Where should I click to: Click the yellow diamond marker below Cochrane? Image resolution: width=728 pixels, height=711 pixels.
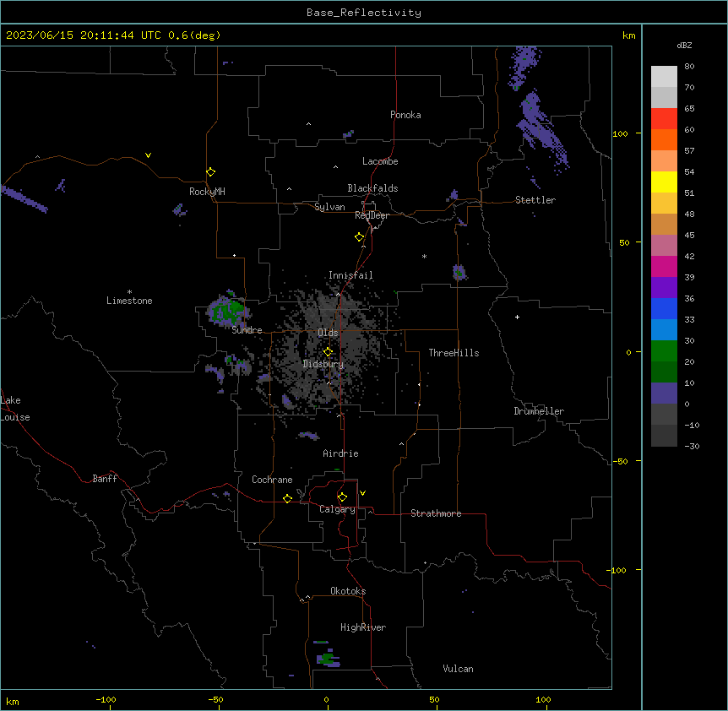coord(287,498)
